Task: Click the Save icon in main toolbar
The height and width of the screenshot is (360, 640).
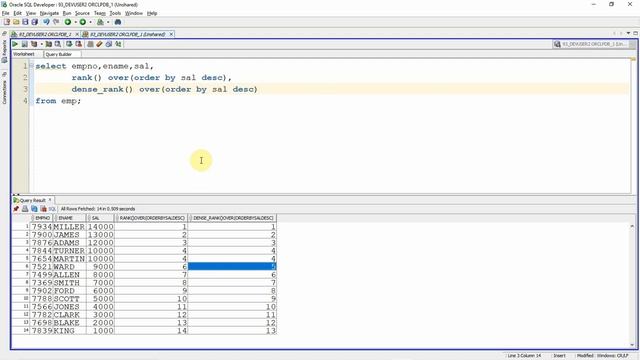Action: [25, 22]
